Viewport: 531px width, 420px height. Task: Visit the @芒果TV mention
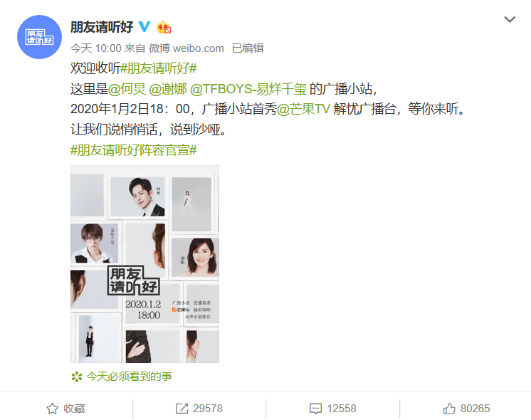303,109
